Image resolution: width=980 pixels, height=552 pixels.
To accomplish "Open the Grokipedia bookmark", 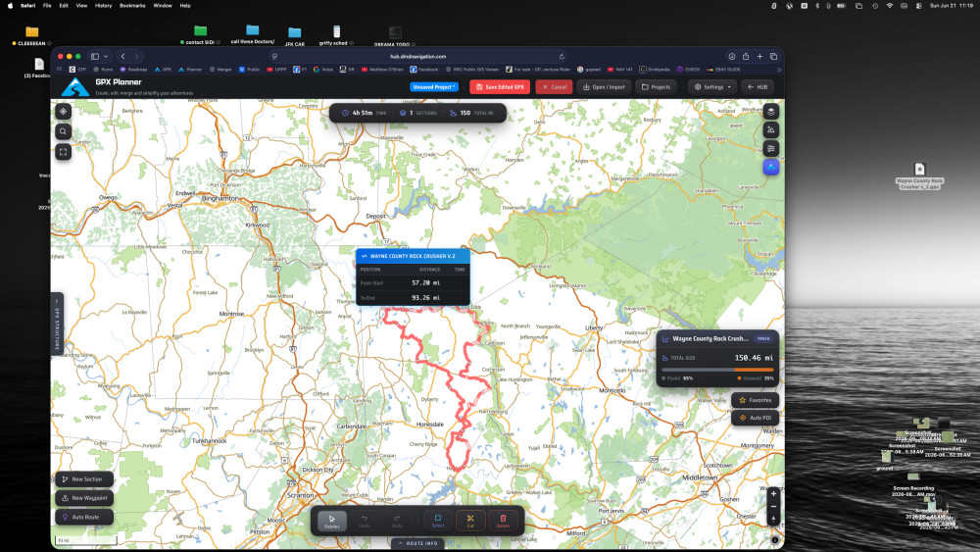I will coord(655,70).
